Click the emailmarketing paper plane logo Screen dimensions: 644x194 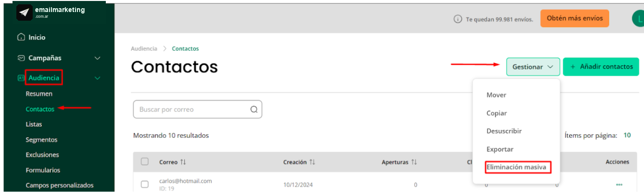[x=25, y=13]
